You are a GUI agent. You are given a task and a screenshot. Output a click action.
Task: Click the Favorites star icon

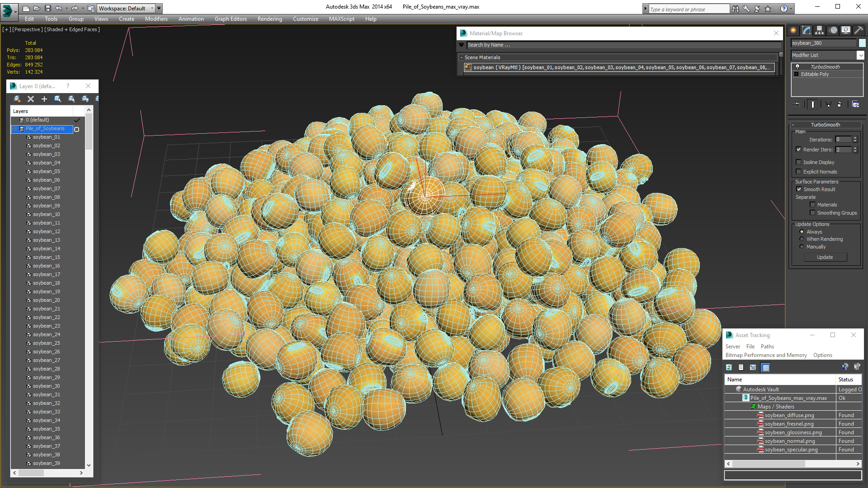coord(768,9)
